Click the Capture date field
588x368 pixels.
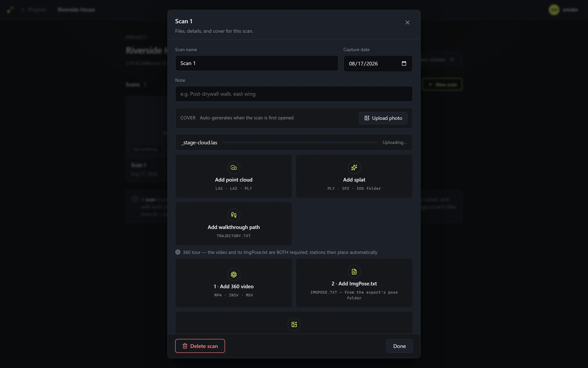click(378, 64)
